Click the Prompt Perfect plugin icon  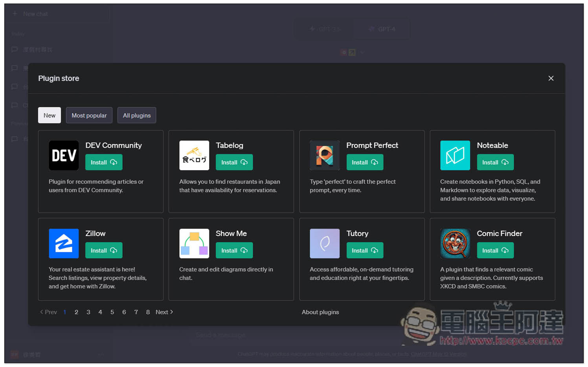click(x=325, y=156)
